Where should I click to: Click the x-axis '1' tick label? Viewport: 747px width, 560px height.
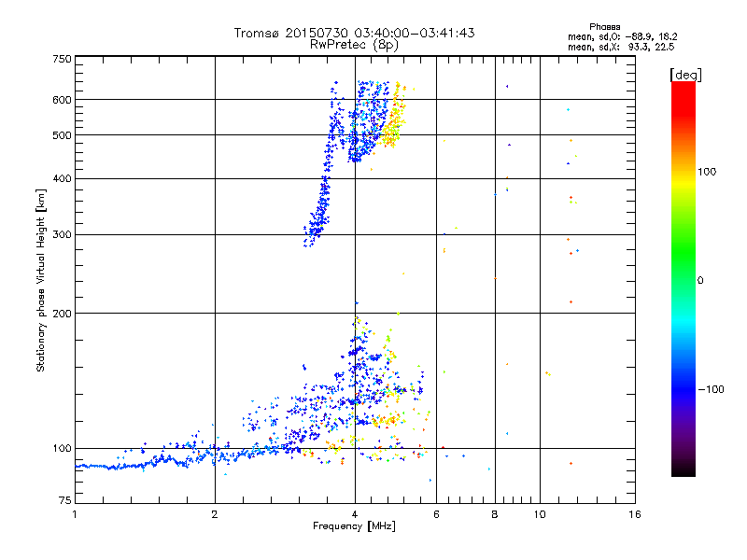click(x=75, y=514)
